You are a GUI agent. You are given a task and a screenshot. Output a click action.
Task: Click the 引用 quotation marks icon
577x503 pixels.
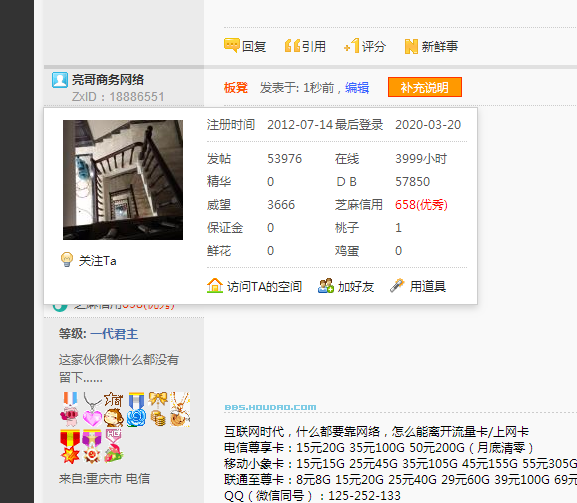(293, 46)
